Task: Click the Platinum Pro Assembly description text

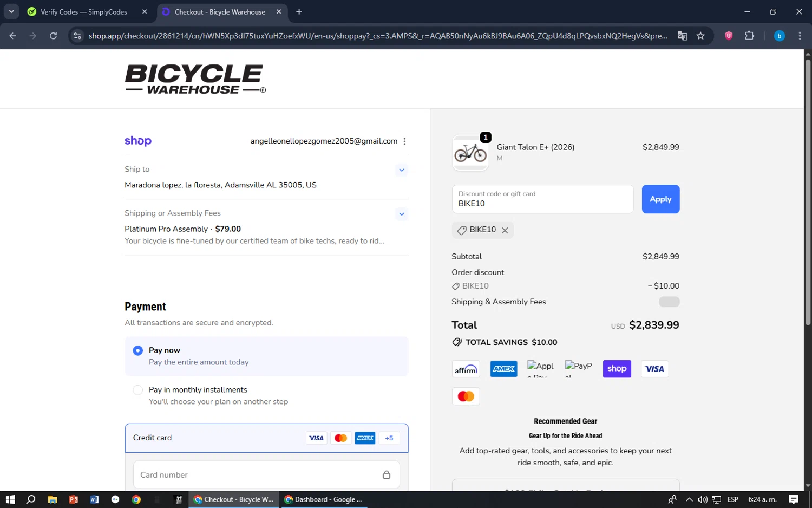Action: click(254, 241)
